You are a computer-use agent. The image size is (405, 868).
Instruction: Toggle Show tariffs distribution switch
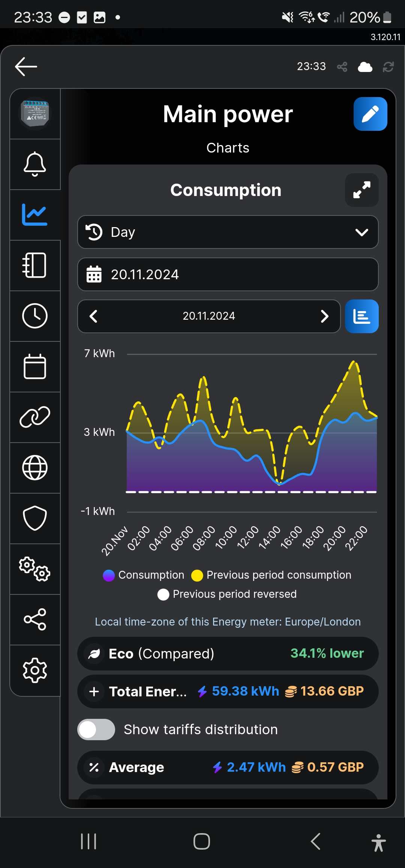pos(96,729)
